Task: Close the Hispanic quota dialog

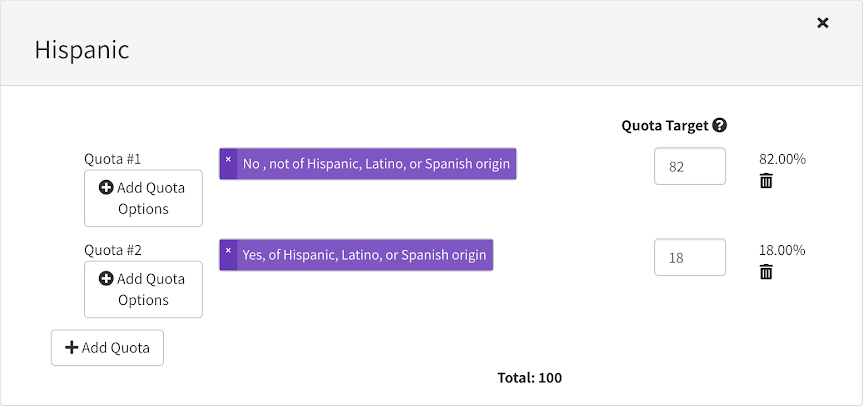Action: click(x=822, y=23)
